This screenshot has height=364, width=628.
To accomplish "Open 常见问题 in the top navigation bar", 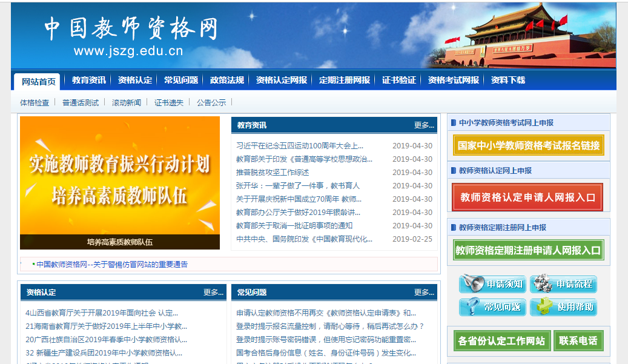I will (x=181, y=80).
